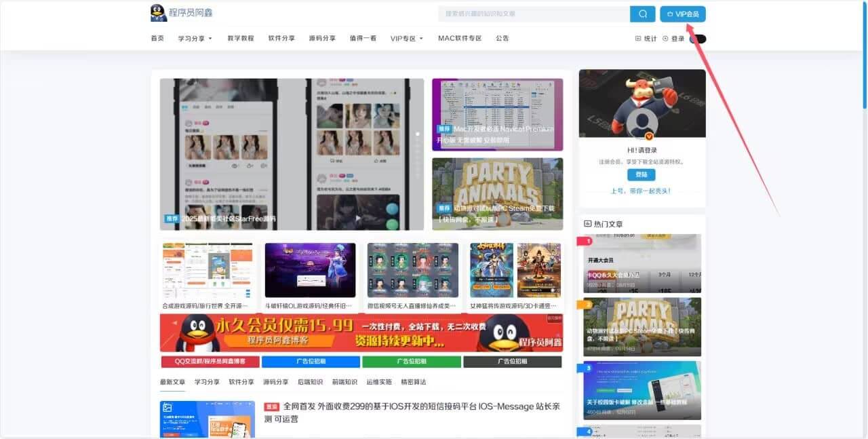Open MAC软件专区 navigation item
Image resolution: width=868 pixels, height=439 pixels.
[x=460, y=38]
